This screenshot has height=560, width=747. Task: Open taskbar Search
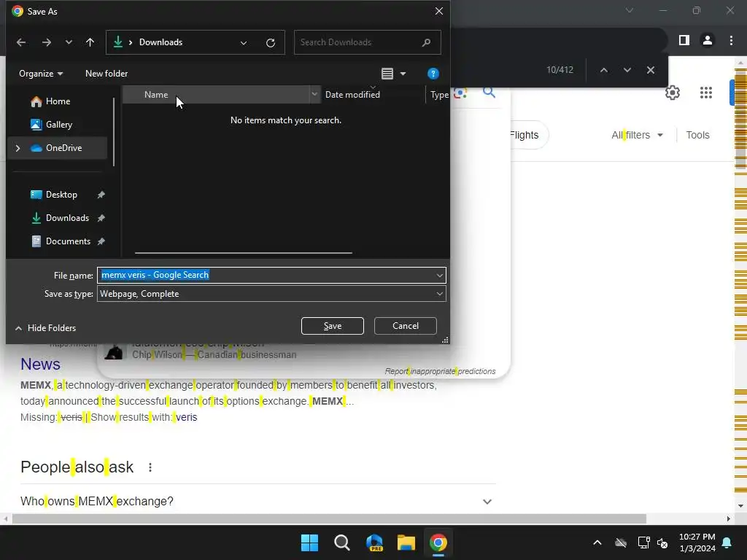341,542
